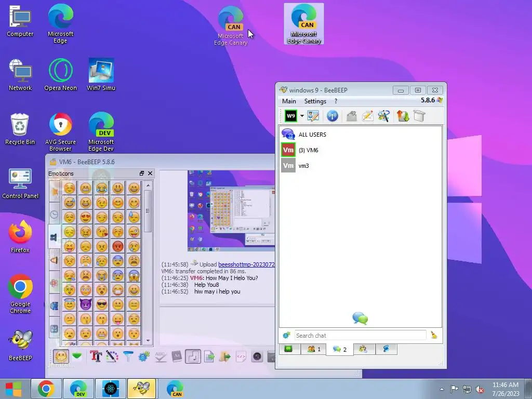532x399 pixels.
Task: Click the green down-arrow tray icon in chat toolbar
Action: pos(77,356)
